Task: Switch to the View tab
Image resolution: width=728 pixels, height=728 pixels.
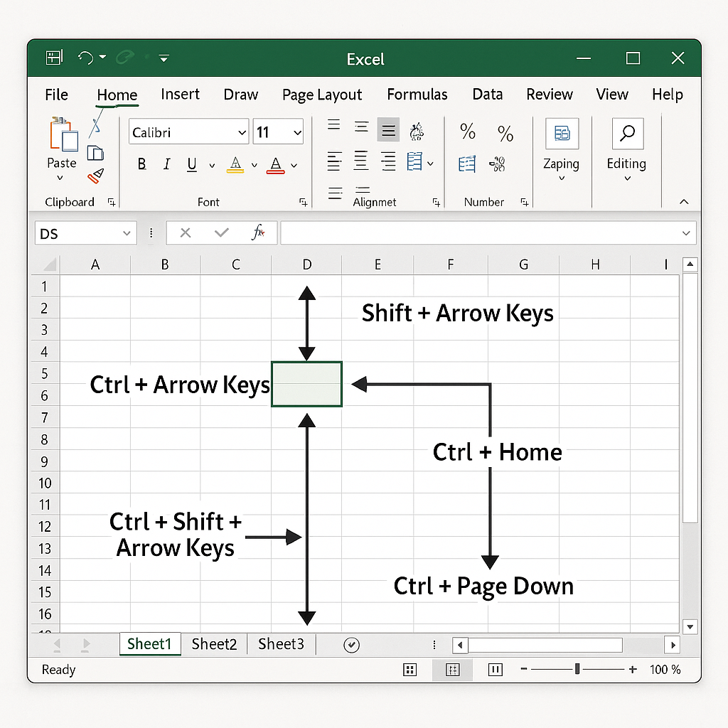Action: pyautogui.click(x=612, y=95)
